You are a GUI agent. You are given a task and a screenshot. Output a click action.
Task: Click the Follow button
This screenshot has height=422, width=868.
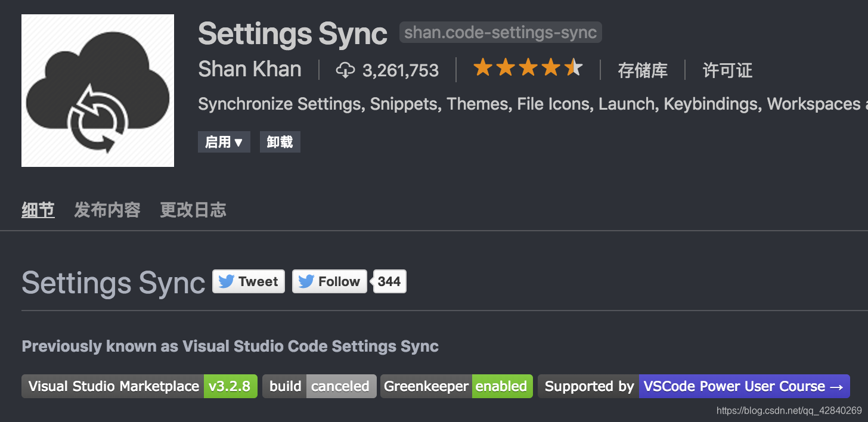330,281
